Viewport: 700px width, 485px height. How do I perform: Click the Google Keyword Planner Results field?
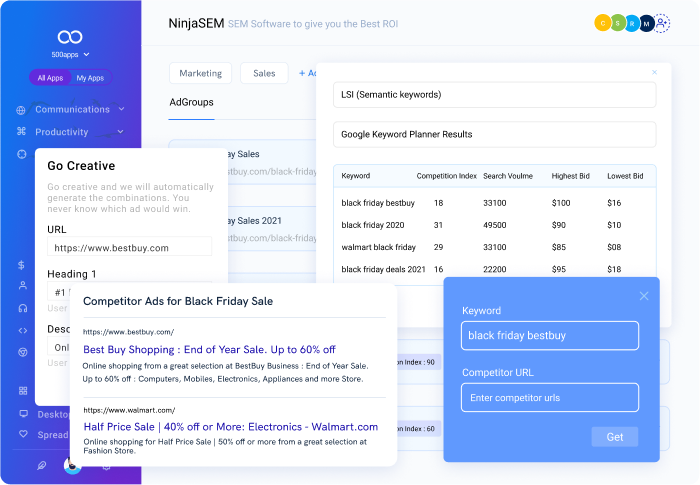point(495,134)
